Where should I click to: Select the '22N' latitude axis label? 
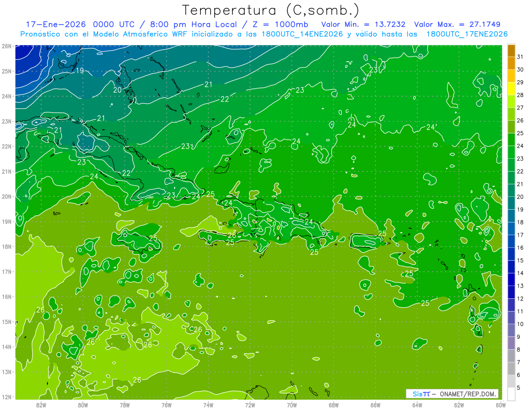point(6,146)
